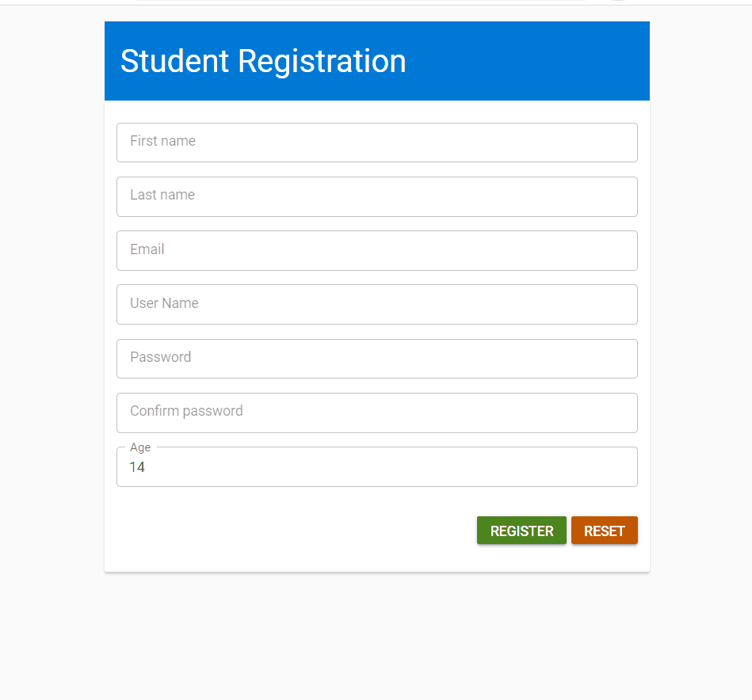Click the value 14 in Age
This screenshot has width=752, height=700.
coord(137,467)
